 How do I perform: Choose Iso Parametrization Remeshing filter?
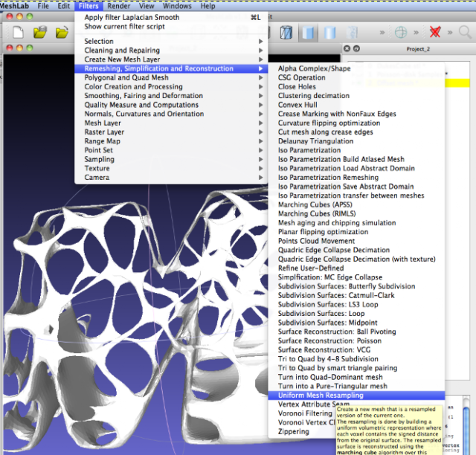(357, 177)
